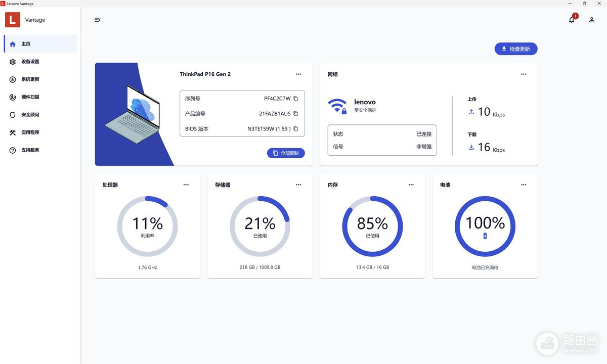The image size is (607, 364).
Task: Click the 检查更新 button
Action: coord(516,49)
